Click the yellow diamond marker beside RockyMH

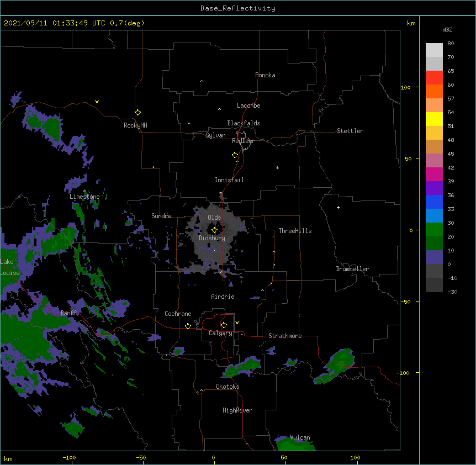point(138,113)
